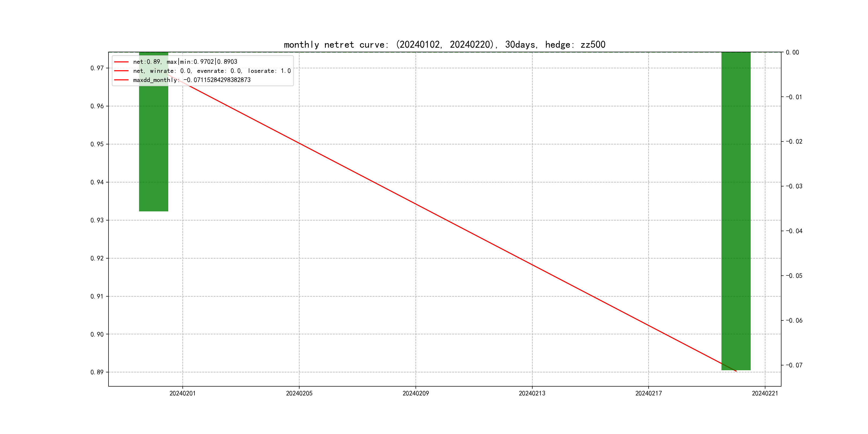Image resolution: width=868 pixels, height=434 pixels.
Task: Click the red line's lower end point
Action: (x=736, y=371)
